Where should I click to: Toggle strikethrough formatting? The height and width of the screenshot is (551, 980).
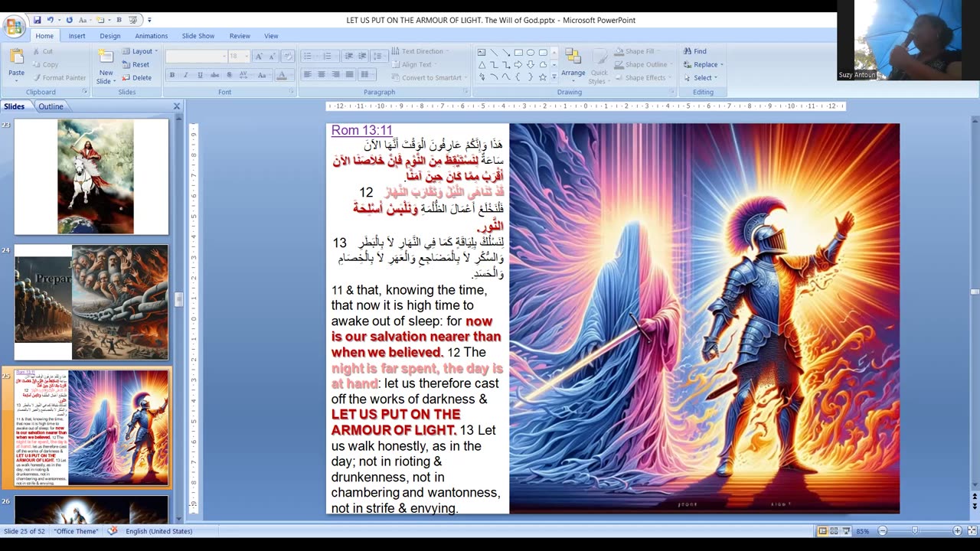(x=214, y=75)
